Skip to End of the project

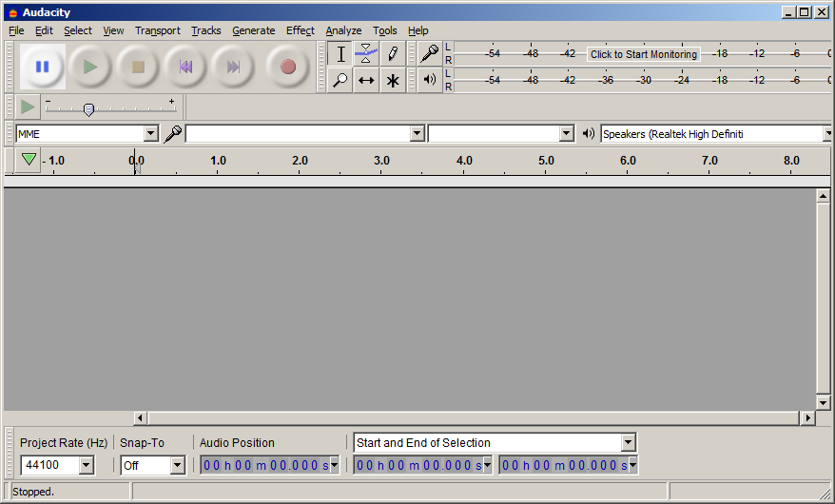pos(233,67)
